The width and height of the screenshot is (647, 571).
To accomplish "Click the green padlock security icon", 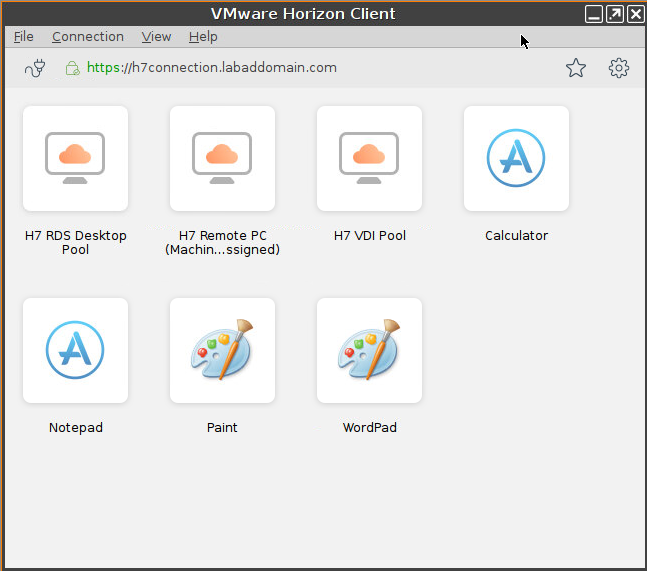I will (72, 68).
